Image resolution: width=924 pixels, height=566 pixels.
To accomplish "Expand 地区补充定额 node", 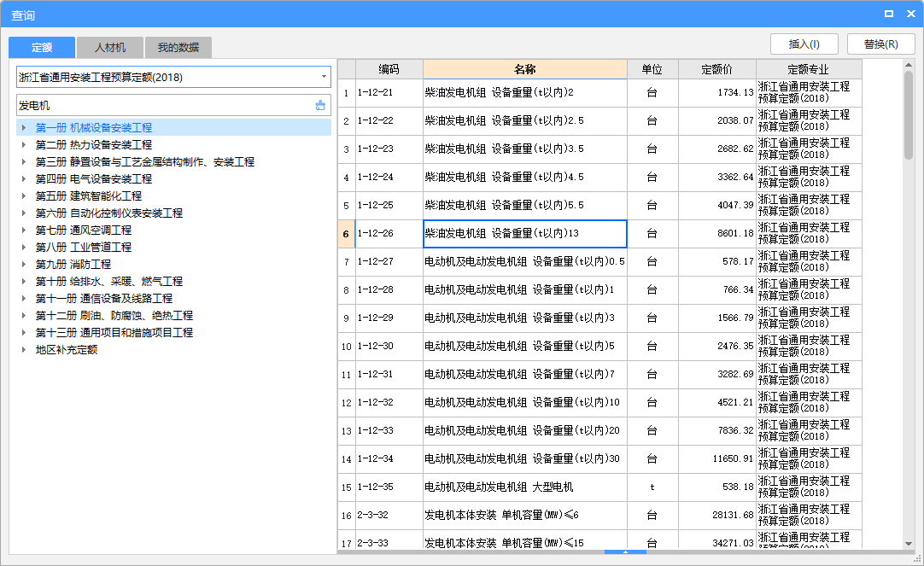I will (x=24, y=349).
